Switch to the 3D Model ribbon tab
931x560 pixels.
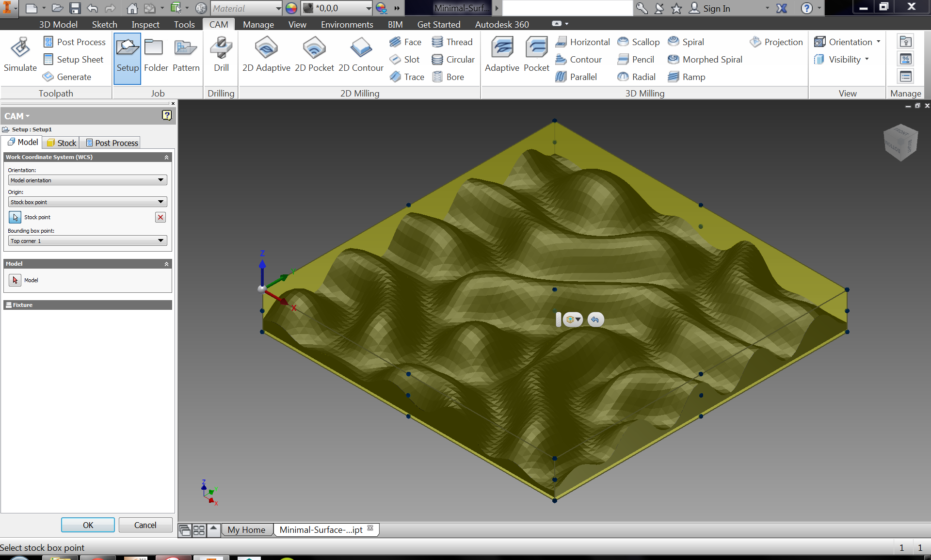click(58, 24)
